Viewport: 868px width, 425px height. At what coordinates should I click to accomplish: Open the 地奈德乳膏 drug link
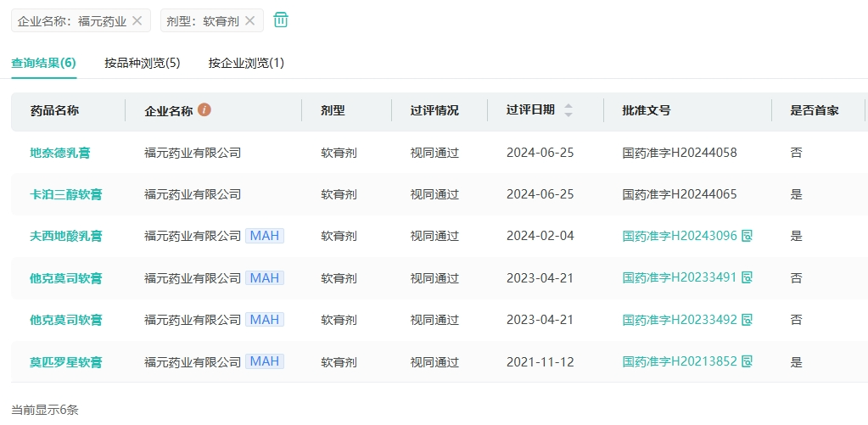tap(60, 153)
